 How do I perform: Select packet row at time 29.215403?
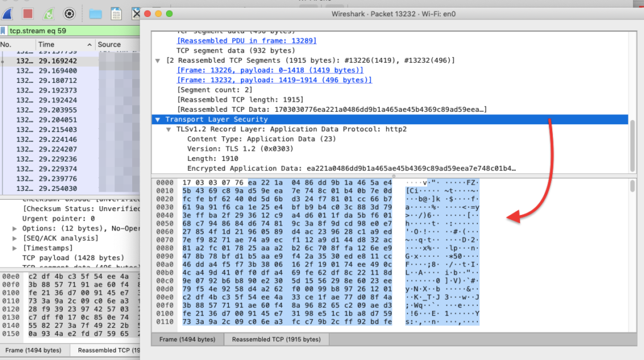click(70, 129)
